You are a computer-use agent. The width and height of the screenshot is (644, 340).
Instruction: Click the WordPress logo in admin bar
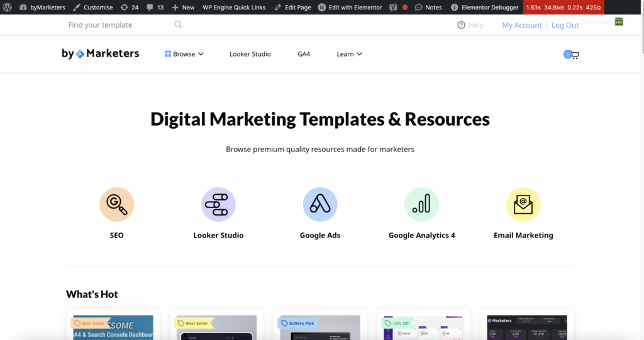[x=8, y=8]
